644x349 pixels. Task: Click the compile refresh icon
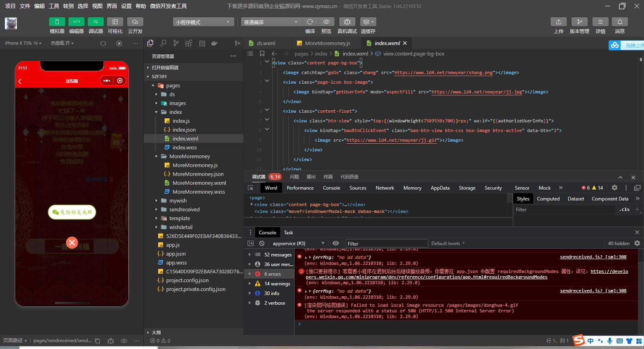(x=310, y=22)
